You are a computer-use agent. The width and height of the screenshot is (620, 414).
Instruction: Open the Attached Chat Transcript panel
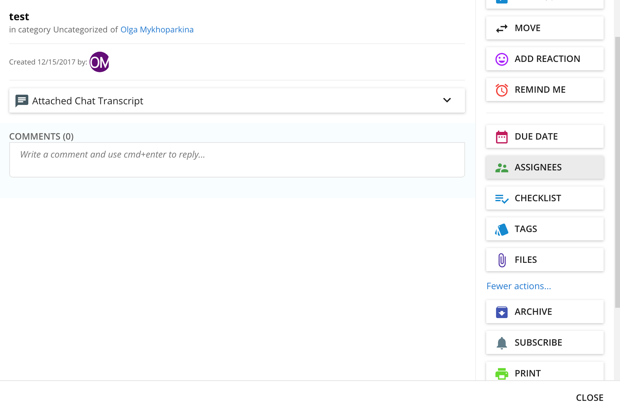click(237, 101)
